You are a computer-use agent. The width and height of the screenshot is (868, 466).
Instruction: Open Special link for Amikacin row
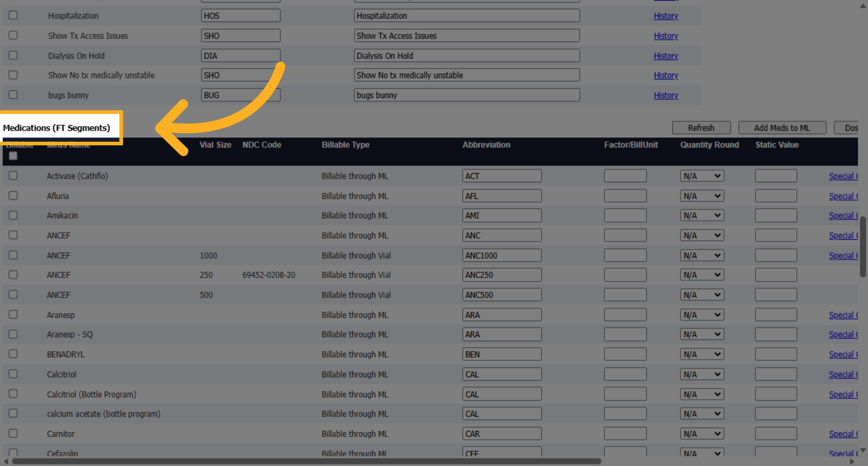click(843, 215)
